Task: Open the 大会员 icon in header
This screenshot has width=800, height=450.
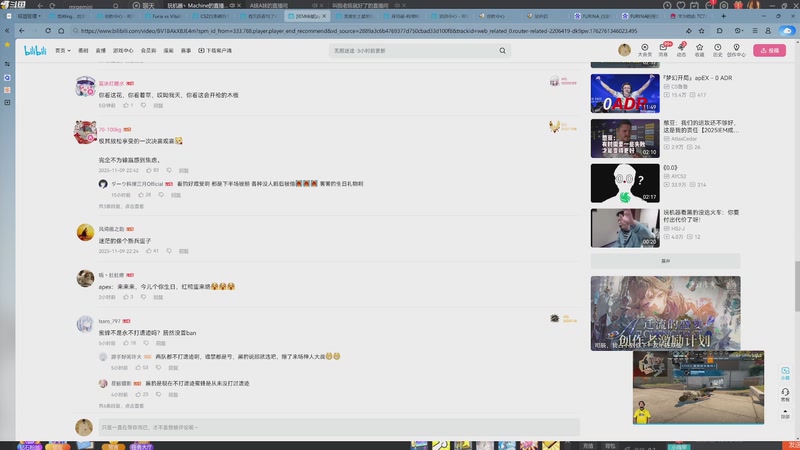Action: coord(644,50)
